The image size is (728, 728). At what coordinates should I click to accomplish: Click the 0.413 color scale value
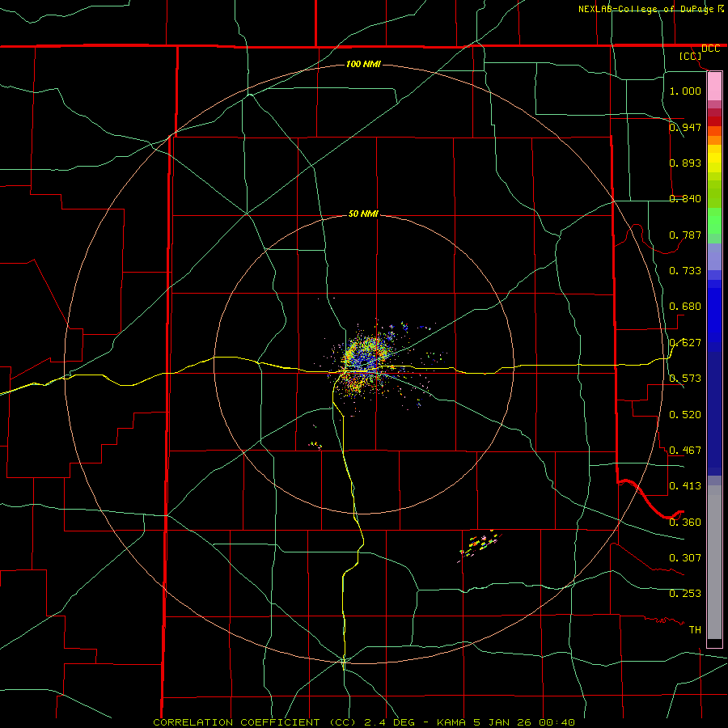(x=685, y=486)
